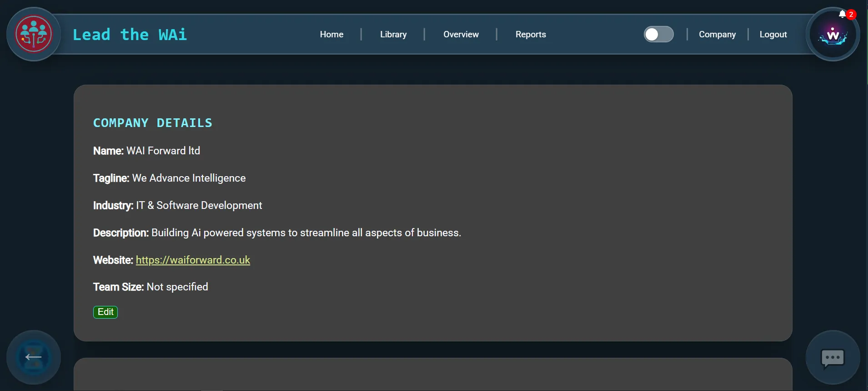Open the https://waiforward.co.uk website link
The image size is (868, 391).
(x=193, y=260)
